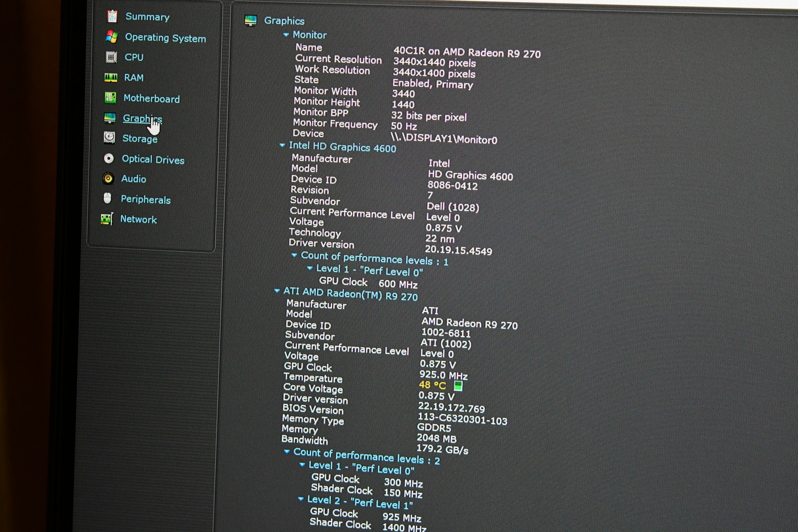
Task: Click the Monitor Frequency value 50 Hz
Action: [404, 126]
